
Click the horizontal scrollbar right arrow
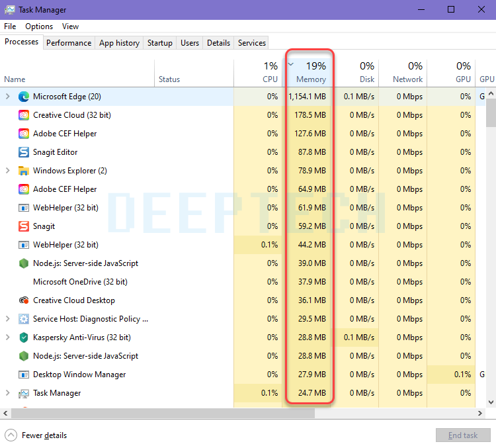[480, 413]
